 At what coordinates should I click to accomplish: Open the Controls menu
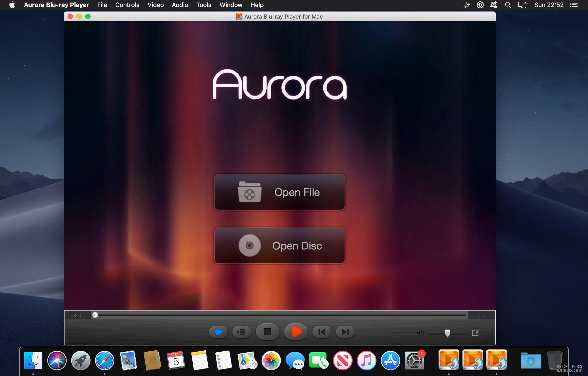coord(127,5)
